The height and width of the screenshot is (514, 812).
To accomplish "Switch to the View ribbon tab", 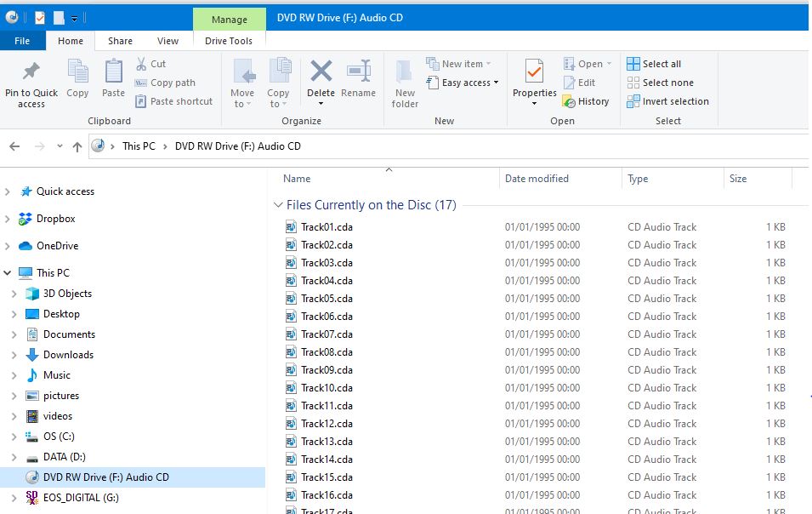I will (x=168, y=41).
